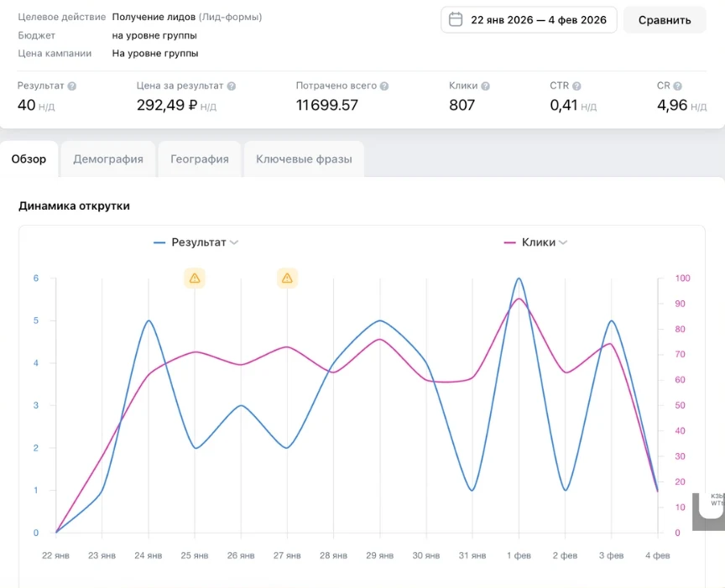Select the 1 фев peak on blue line

coord(519,278)
